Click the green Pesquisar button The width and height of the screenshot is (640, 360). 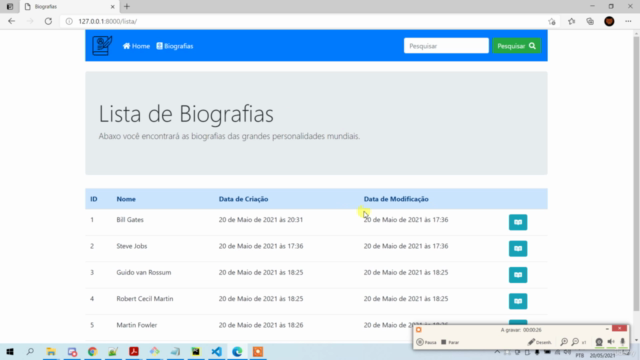tap(516, 46)
